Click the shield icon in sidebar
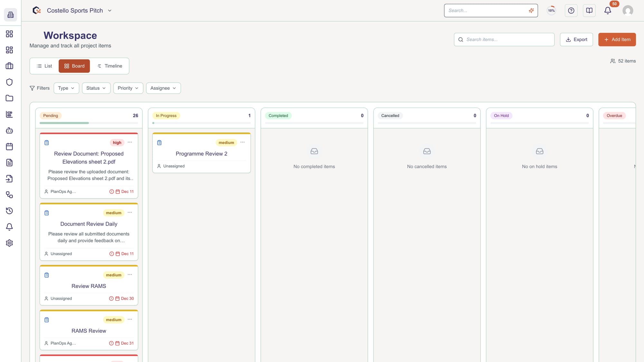 (x=9, y=82)
